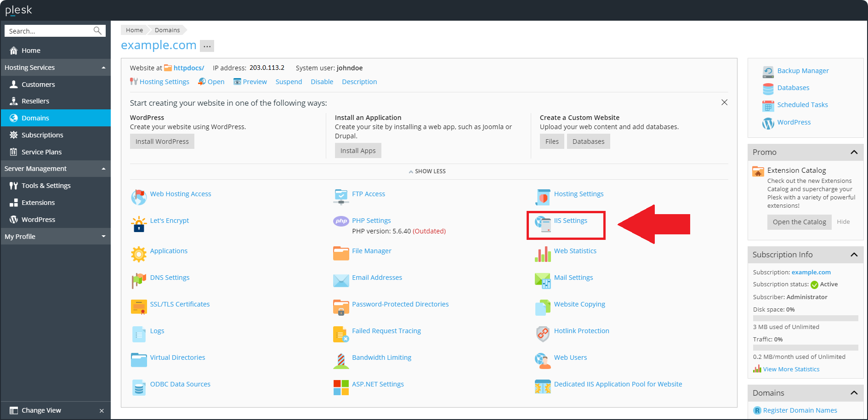Collapse the Subscription Info section

854,255
